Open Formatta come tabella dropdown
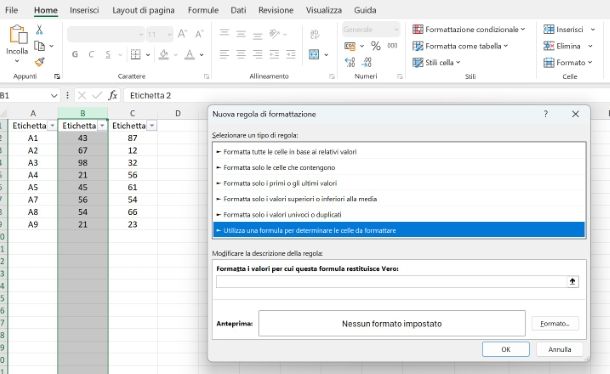Screen dimensions: 610x374 (460, 46)
